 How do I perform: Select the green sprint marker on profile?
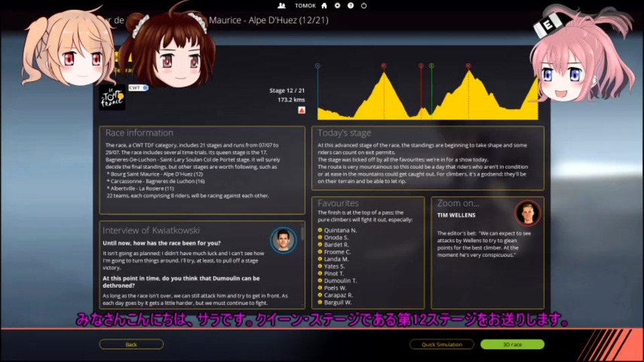(x=431, y=66)
